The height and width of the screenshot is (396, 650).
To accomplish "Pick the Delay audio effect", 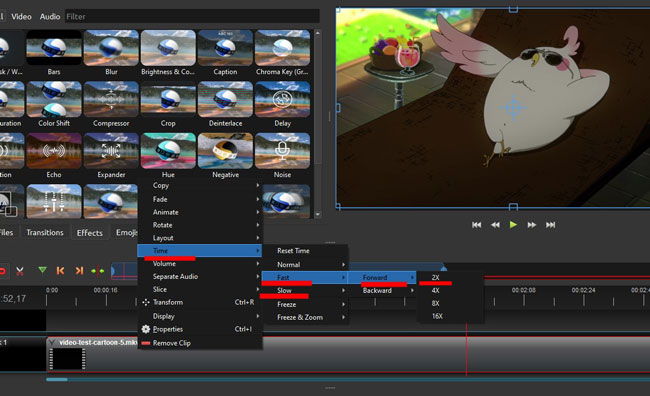I will (x=282, y=99).
